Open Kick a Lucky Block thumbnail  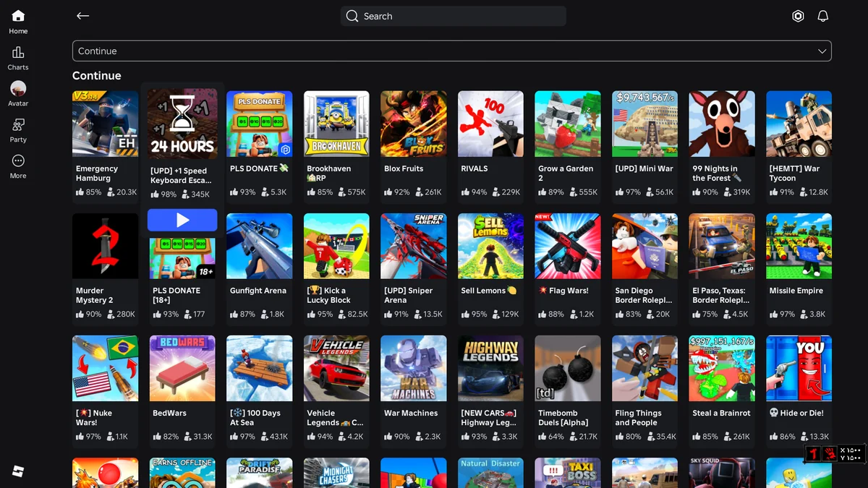(336, 246)
